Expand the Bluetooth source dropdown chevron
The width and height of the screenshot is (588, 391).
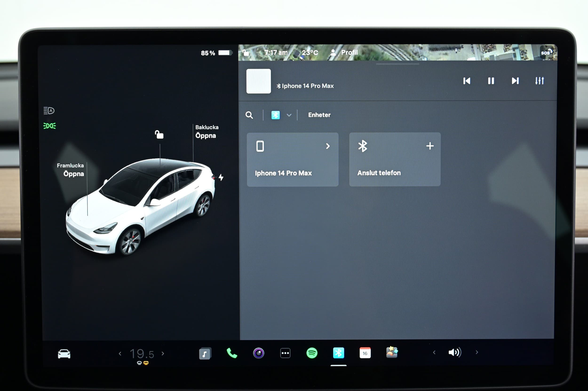[289, 115]
